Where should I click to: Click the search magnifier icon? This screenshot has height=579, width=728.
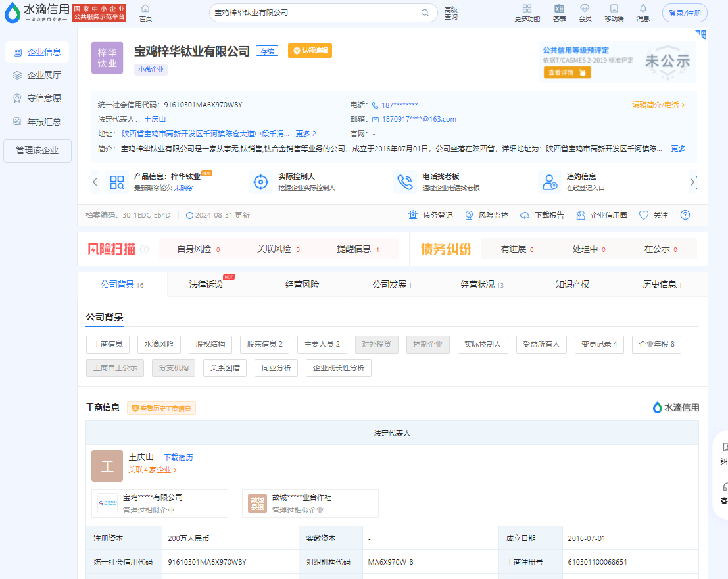[x=425, y=13]
